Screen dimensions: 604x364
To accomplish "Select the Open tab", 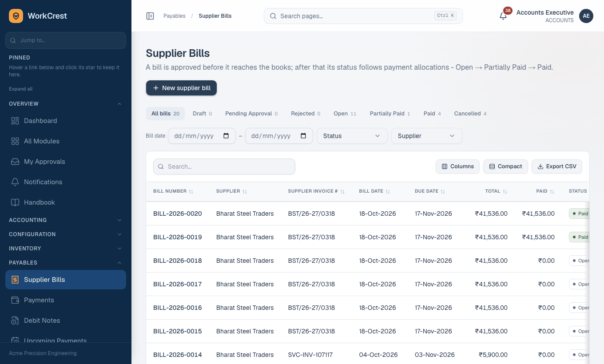I will tap(345, 114).
